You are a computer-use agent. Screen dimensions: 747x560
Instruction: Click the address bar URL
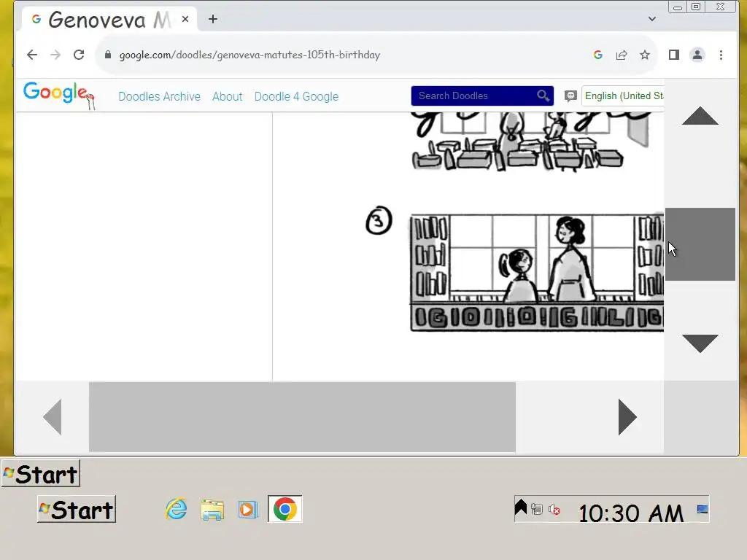(x=249, y=55)
